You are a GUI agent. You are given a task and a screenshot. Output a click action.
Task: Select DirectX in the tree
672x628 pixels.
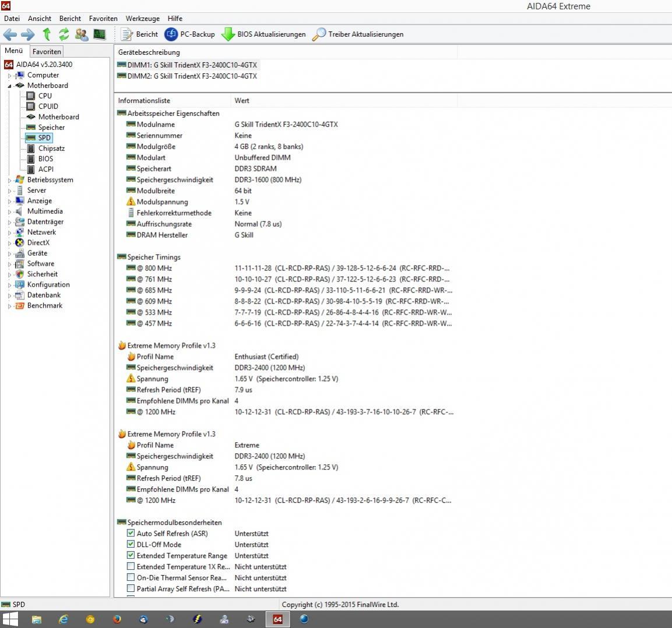coord(38,243)
